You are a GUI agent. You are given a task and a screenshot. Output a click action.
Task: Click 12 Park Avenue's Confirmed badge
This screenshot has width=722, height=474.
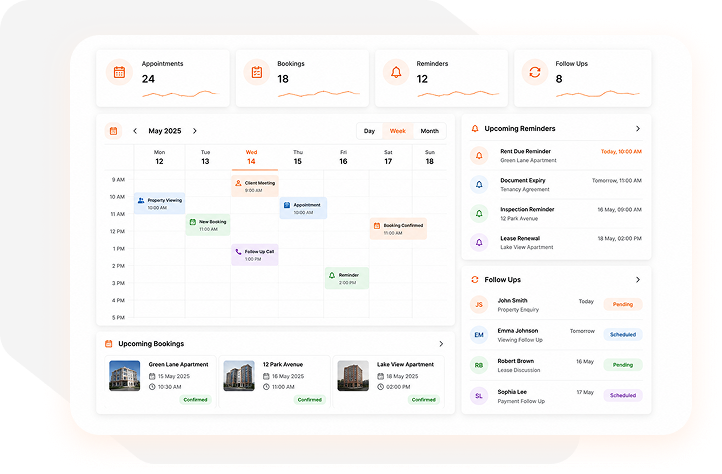(309, 400)
